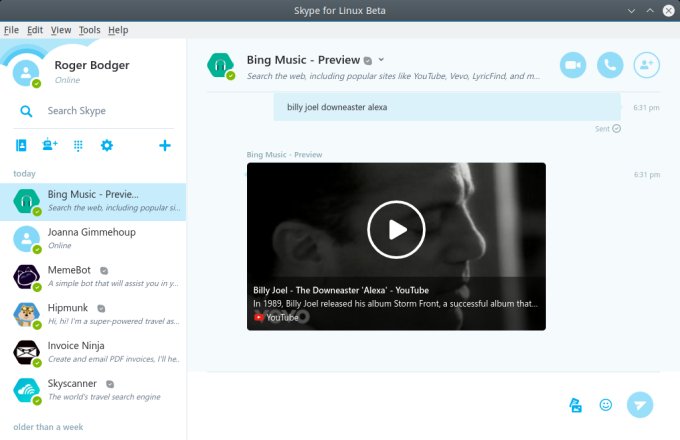Image resolution: width=680 pixels, height=440 pixels.
Task: Open the Tools menu
Action: [89, 30]
